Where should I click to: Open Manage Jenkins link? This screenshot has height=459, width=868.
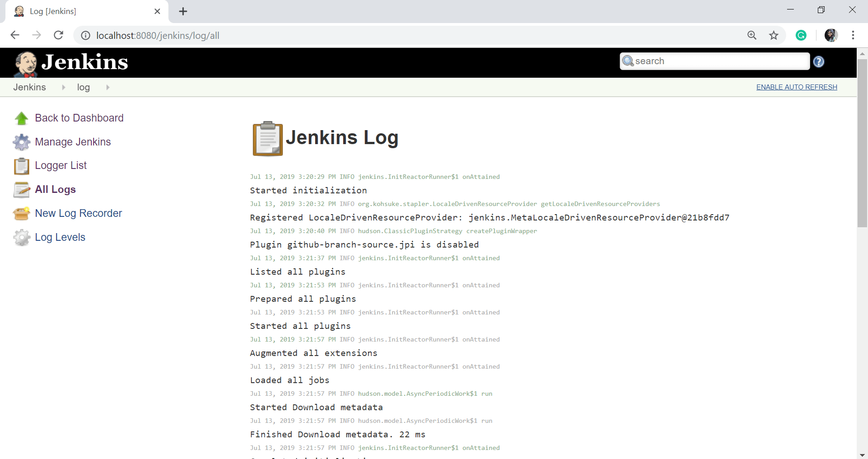click(73, 142)
